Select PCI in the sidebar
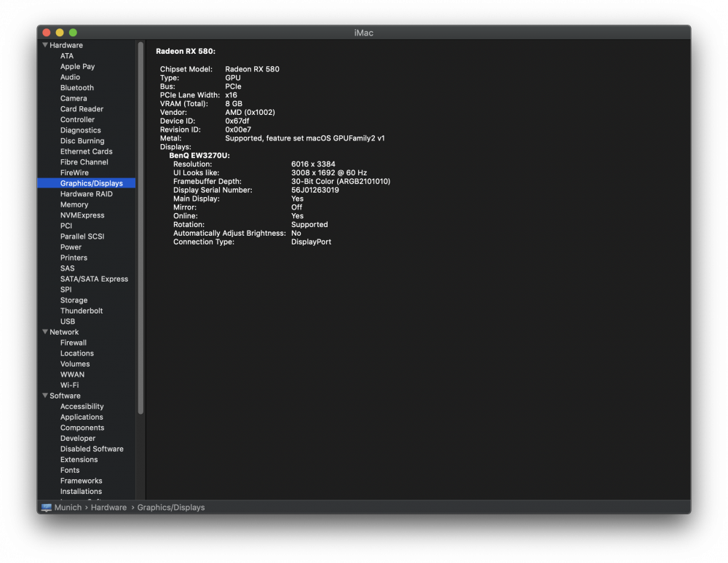The image size is (728, 563). 66,225
